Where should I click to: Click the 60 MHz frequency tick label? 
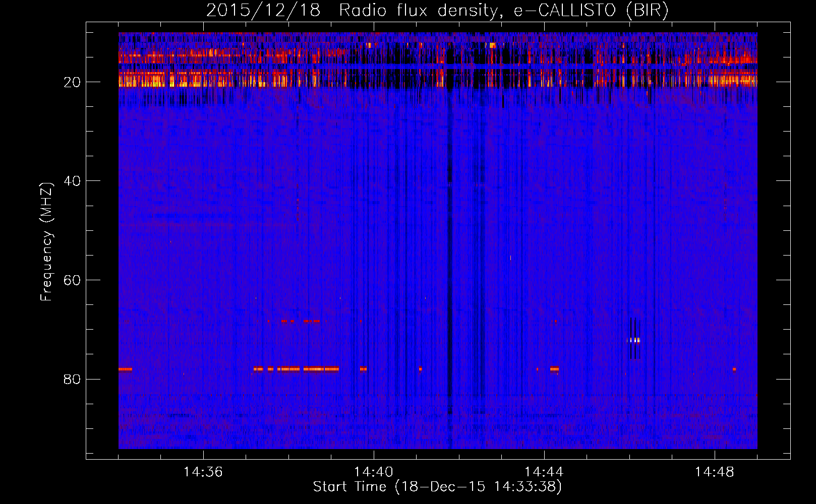click(x=72, y=280)
